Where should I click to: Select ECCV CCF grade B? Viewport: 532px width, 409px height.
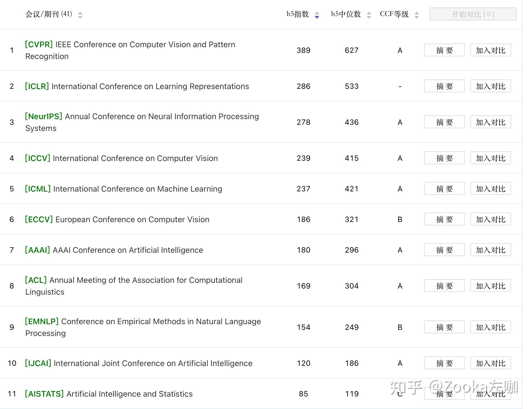[x=400, y=220]
